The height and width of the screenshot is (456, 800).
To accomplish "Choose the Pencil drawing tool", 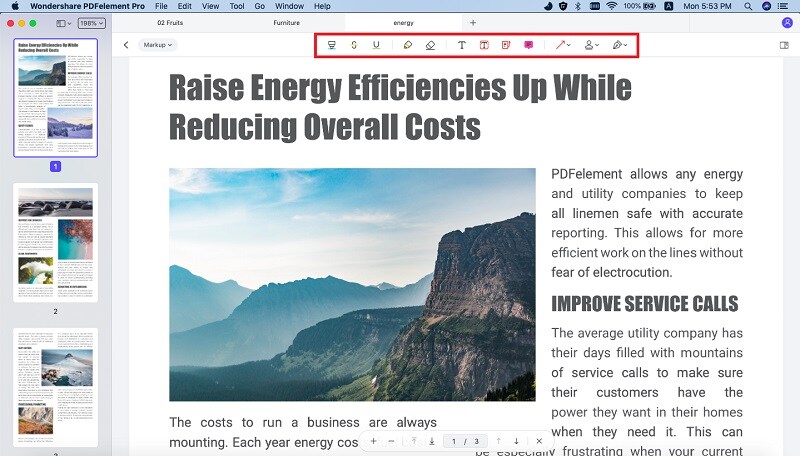I will coord(408,45).
